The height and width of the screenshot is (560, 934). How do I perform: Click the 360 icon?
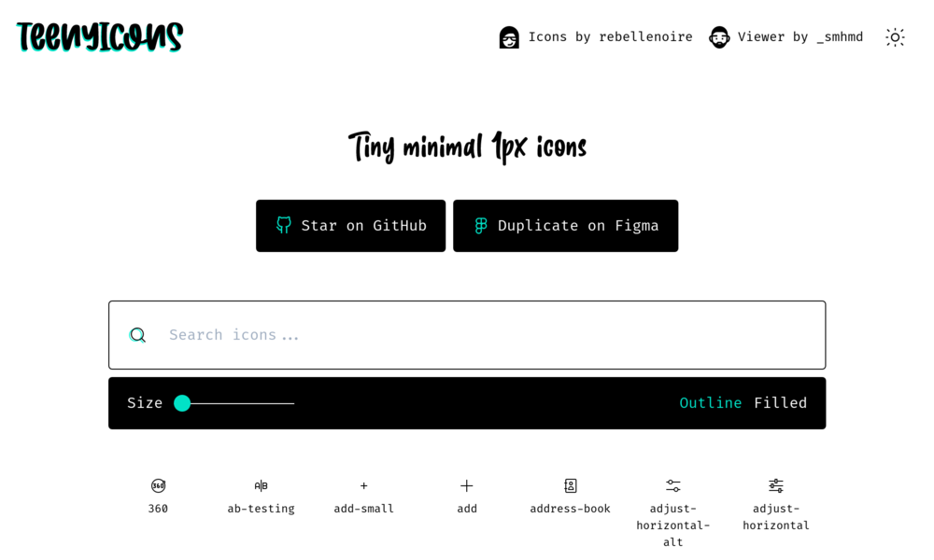click(158, 486)
